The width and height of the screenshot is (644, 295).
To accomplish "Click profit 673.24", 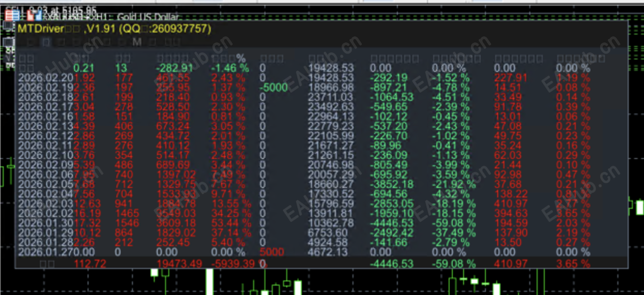I will click(x=173, y=127).
